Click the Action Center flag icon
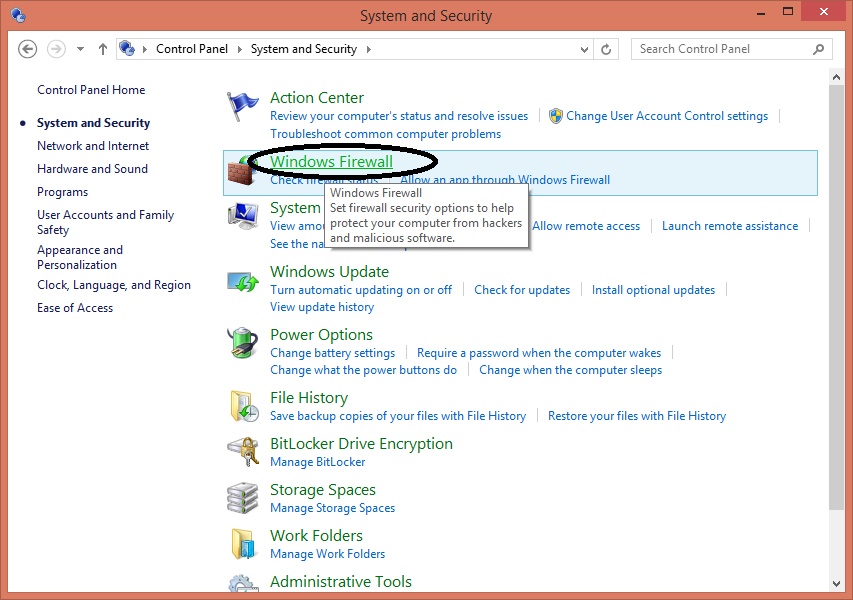The height and width of the screenshot is (600, 853). click(242, 106)
